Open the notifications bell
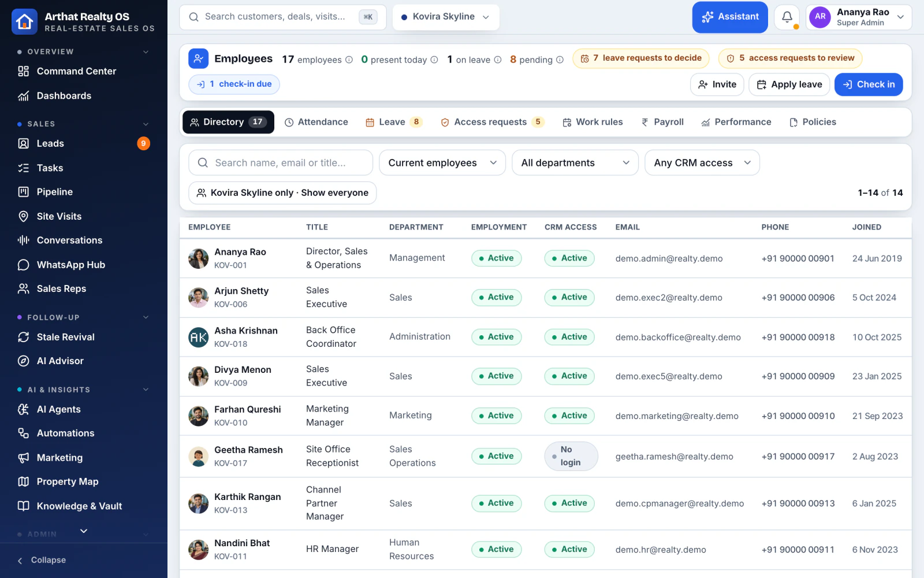 click(x=787, y=17)
